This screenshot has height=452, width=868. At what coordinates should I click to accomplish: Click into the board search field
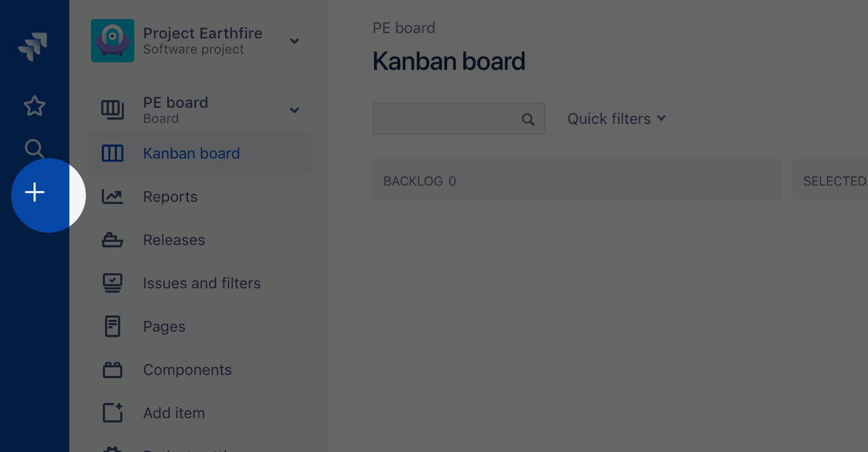[446, 119]
